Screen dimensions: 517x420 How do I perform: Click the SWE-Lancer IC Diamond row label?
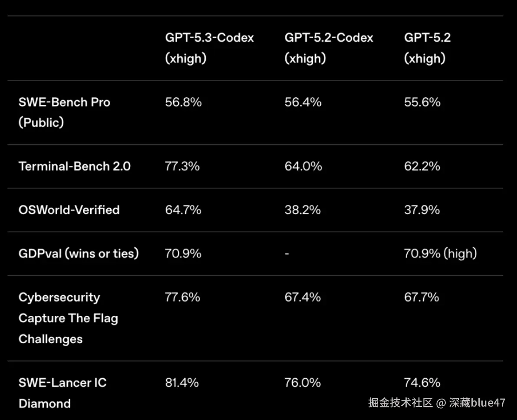coord(63,393)
